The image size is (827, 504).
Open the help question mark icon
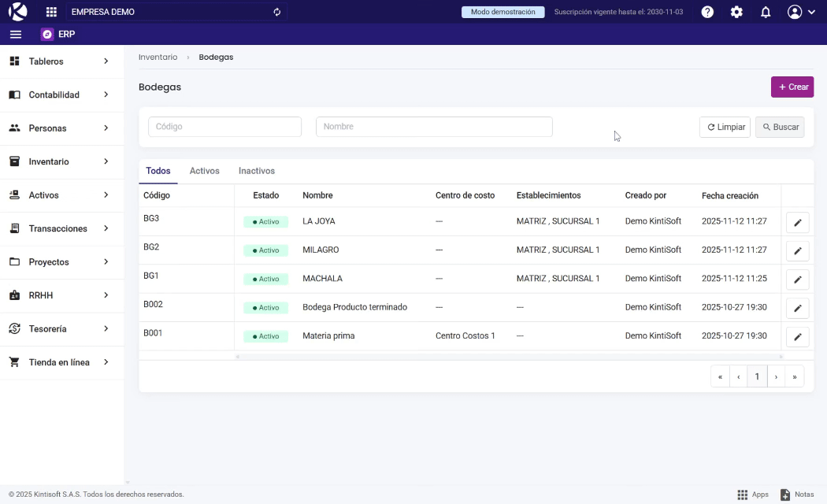click(707, 12)
